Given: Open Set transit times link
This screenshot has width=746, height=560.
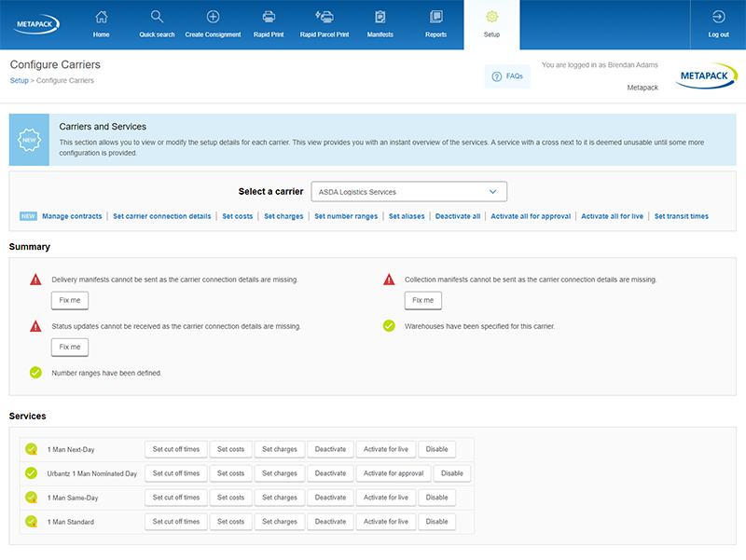Looking at the screenshot, I should [x=682, y=216].
